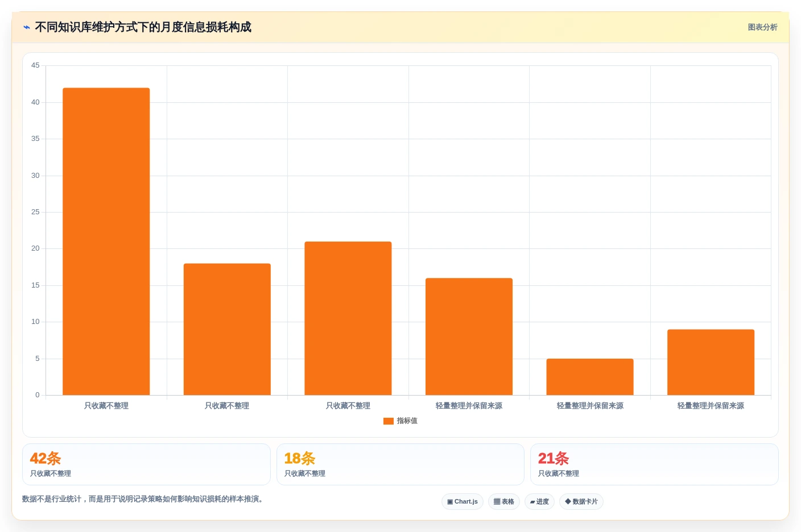Click the bar reaching value 21
Viewport: 801px width, 532px height.
(348, 318)
